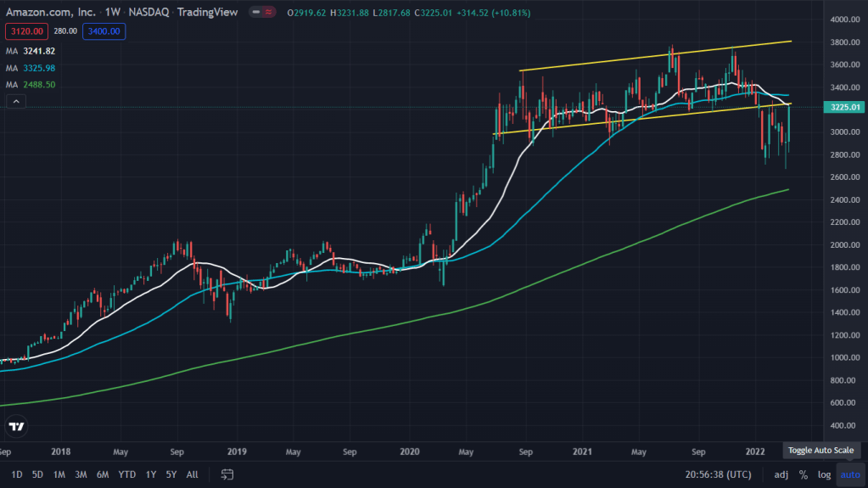The width and height of the screenshot is (868, 488).
Task: Toggle auto scale on price axis
Action: pyautogui.click(x=850, y=475)
